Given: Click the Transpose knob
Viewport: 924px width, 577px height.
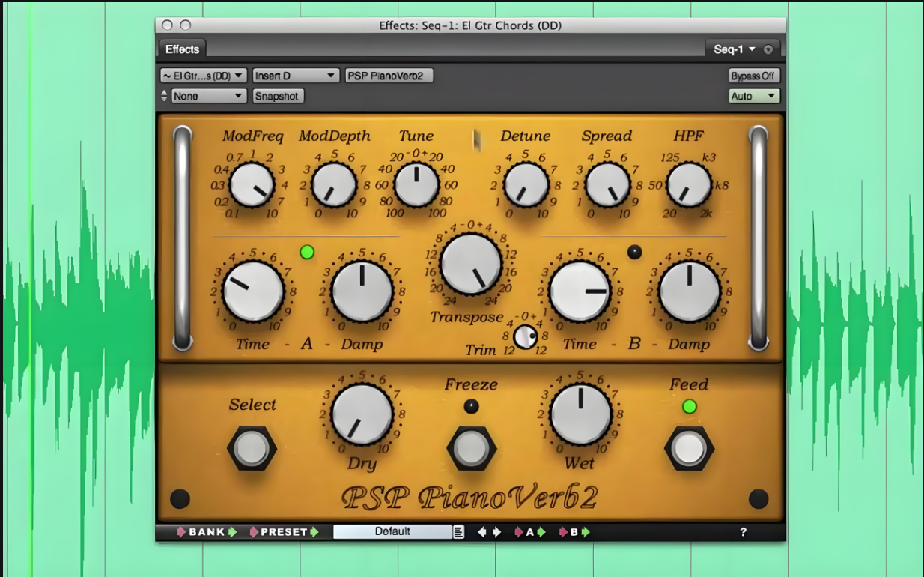Looking at the screenshot, I should pos(470,263).
